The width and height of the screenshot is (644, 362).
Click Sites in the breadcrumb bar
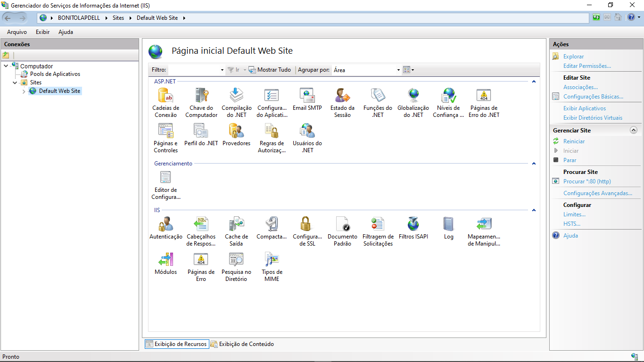coord(118,18)
